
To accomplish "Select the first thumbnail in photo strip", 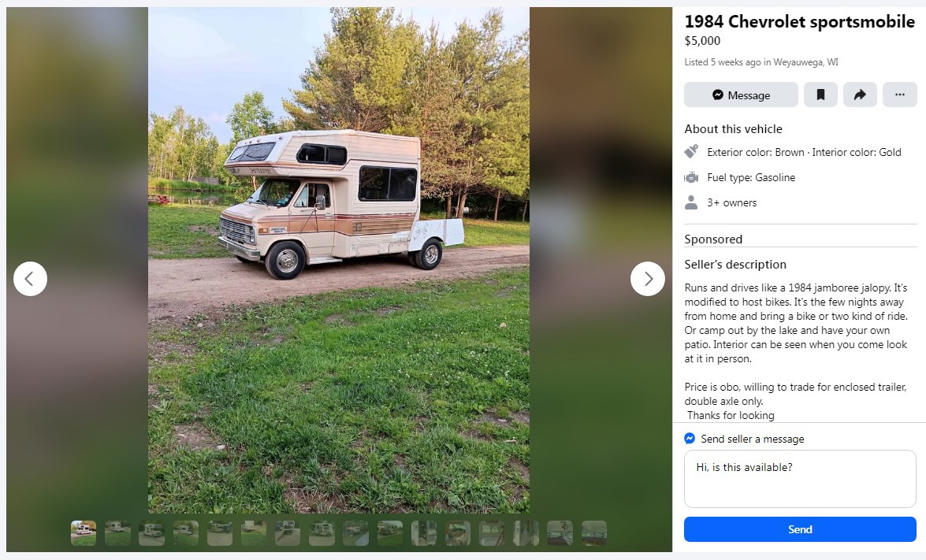I will click(84, 533).
